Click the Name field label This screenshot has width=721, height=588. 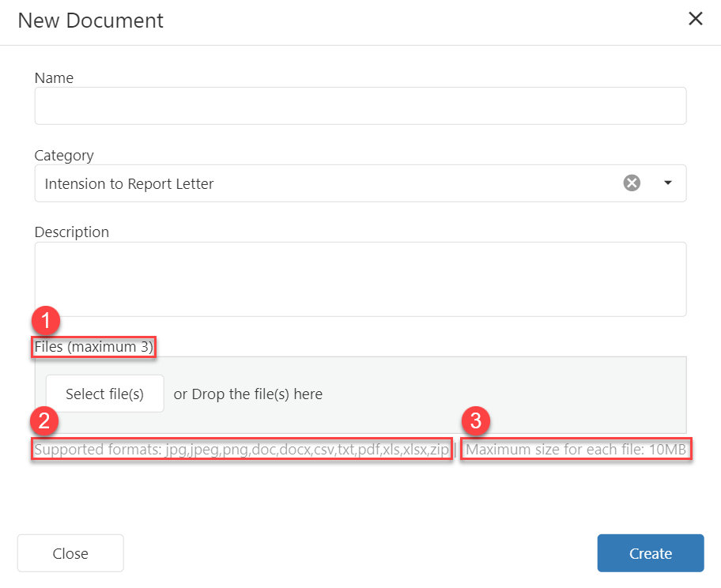click(54, 78)
